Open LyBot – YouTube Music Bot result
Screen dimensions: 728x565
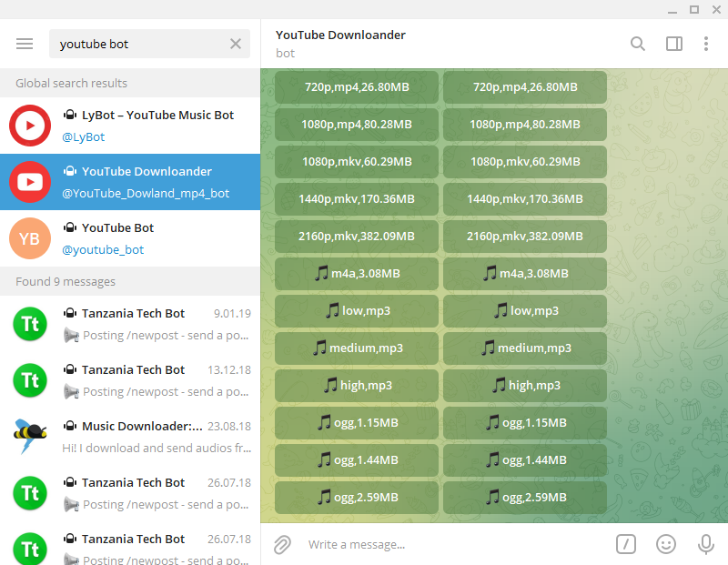[x=130, y=126]
